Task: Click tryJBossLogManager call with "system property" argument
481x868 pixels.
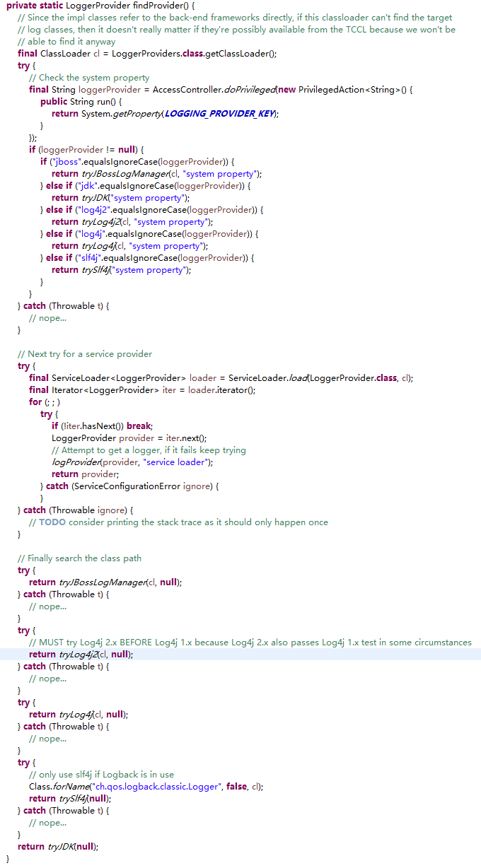Action: pos(172,174)
